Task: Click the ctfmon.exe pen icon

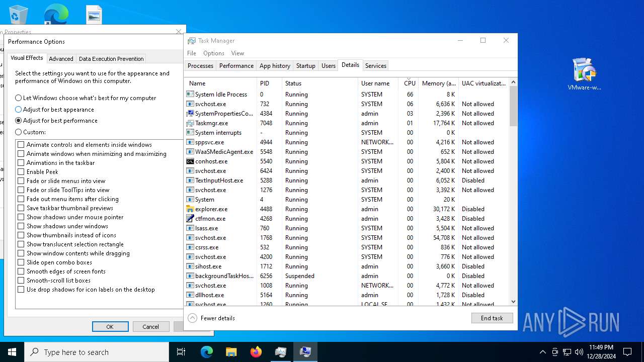Action: tap(190, 219)
